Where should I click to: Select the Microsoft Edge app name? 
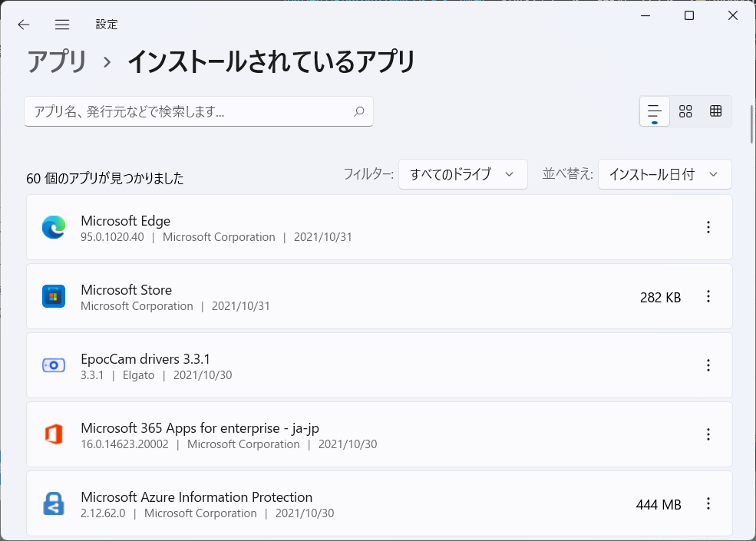click(125, 221)
